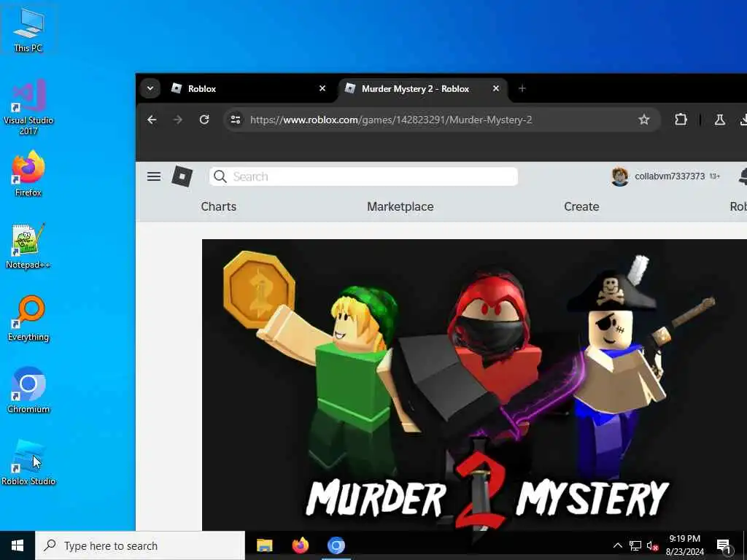Switch to the Roblox tab
The width and height of the screenshot is (747, 560).
248,88
